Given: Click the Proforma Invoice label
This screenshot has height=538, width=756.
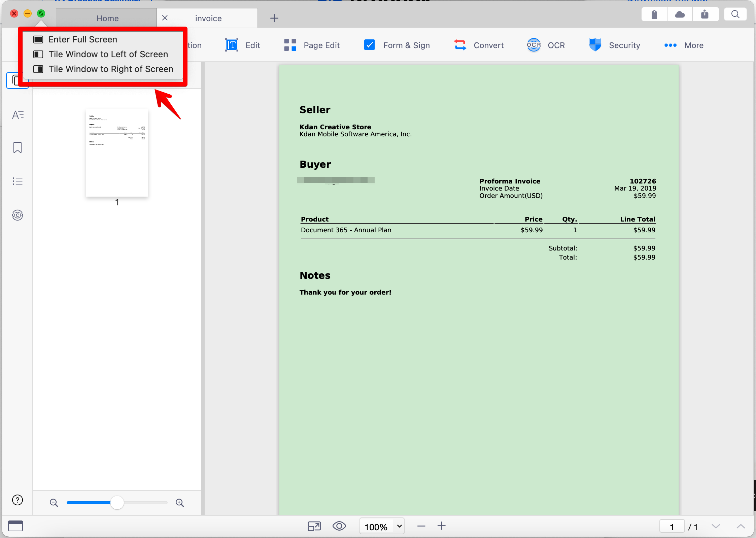Looking at the screenshot, I should click(x=510, y=181).
